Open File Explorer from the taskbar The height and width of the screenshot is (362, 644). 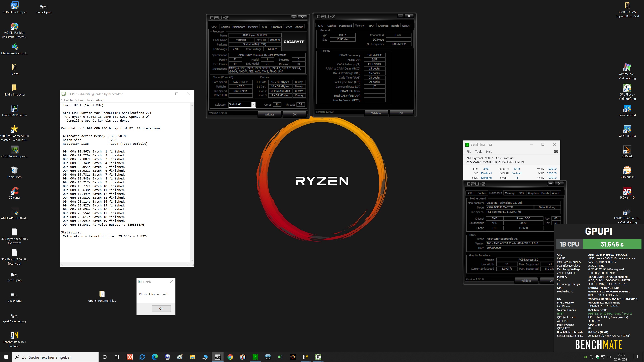(x=192, y=357)
